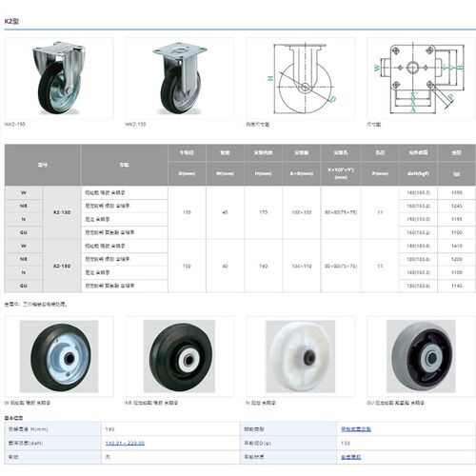This screenshot has width=476, height=476.
Task: View the side dimension drawing showing H and D
Action: (301, 78)
